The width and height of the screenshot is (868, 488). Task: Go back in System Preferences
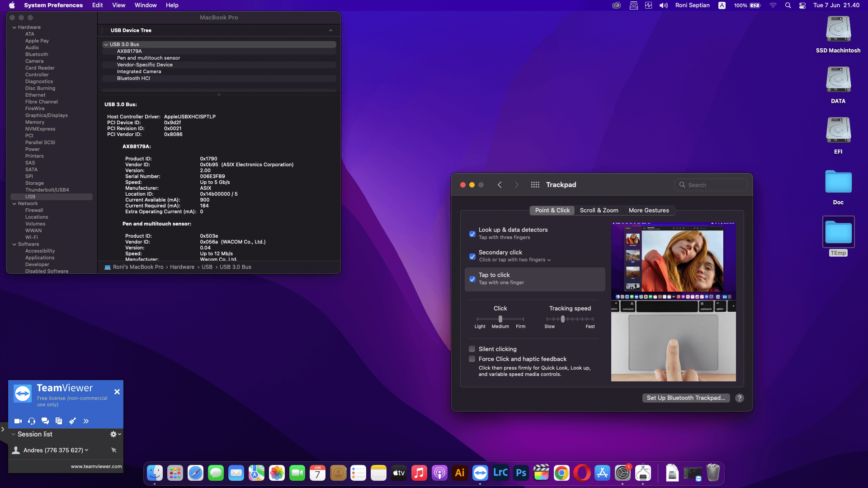click(500, 185)
